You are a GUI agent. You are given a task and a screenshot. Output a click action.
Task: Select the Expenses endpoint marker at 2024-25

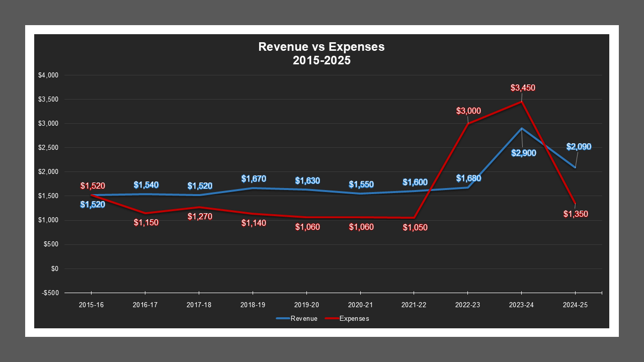576,204
